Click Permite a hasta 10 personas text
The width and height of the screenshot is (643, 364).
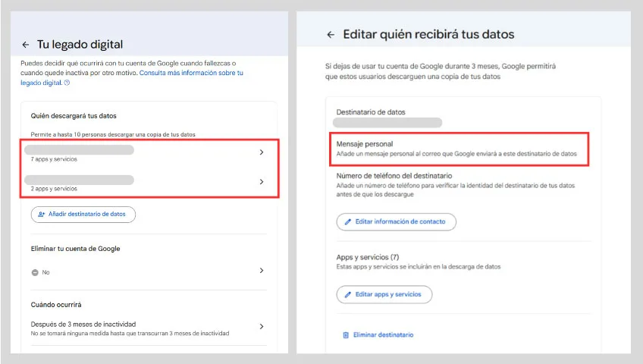tap(113, 134)
